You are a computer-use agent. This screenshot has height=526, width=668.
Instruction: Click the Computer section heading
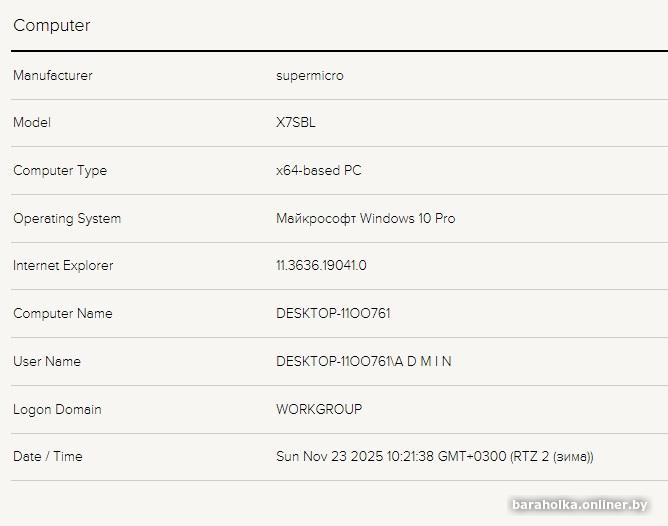pos(52,26)
